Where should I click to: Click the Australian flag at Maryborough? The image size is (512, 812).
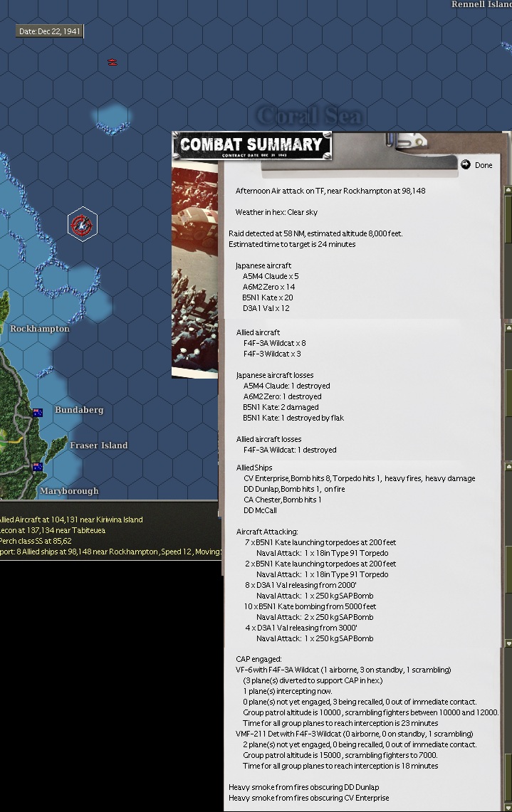tap(37, 467)
